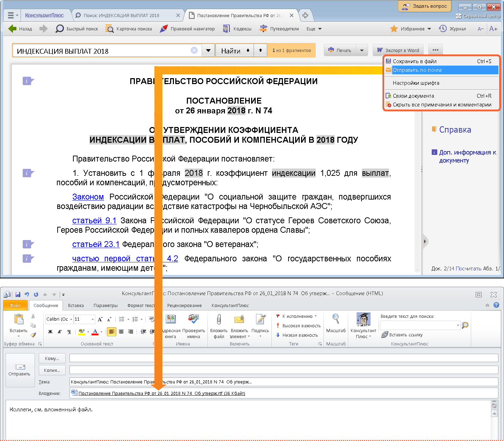Select Настройки шрифта menu item
The width and height of the screenshot is (504, 441).
pyautogui.click(x=441, y=83)
